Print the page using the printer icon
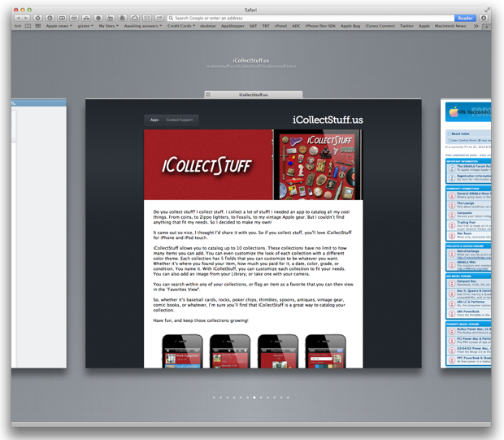 [74, 18]
